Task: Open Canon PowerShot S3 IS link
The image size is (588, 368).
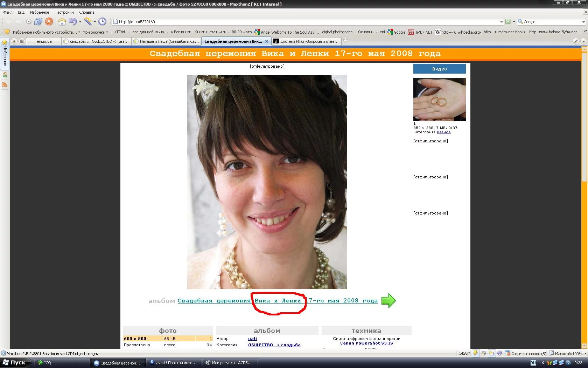Action: [x=366, y=343]
